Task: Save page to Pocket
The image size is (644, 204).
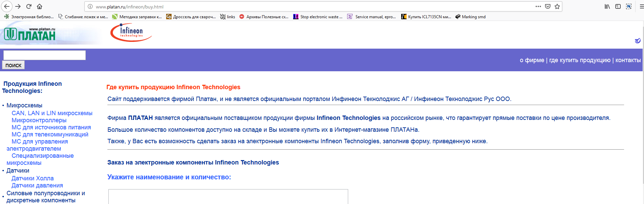Action: [x=548, y=6]
